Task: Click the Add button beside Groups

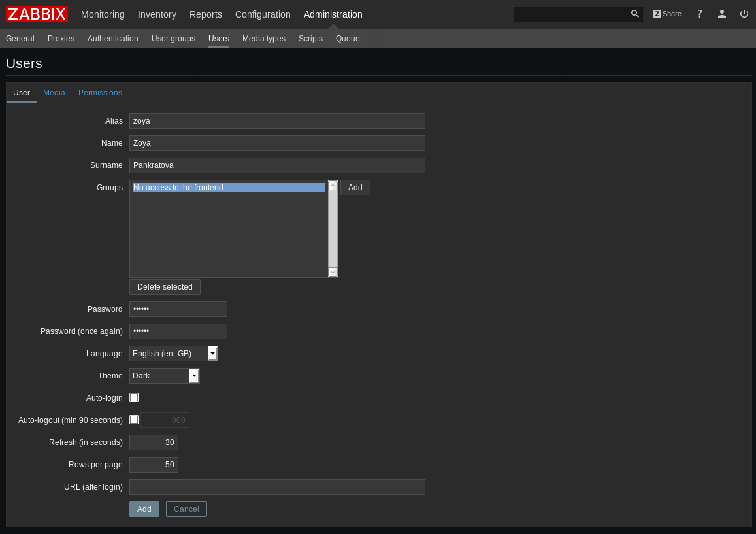Action: 355,188
